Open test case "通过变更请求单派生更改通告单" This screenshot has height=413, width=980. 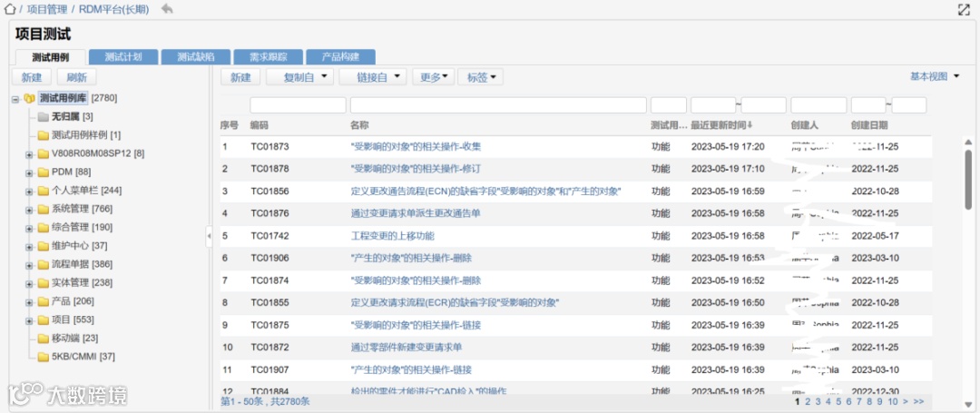pos(416,213)
